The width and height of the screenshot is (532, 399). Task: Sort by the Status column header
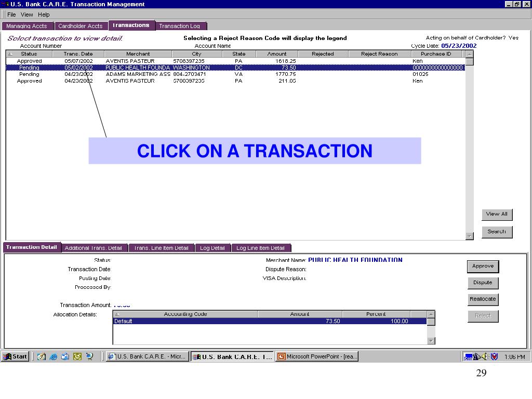tap(29, 54)
